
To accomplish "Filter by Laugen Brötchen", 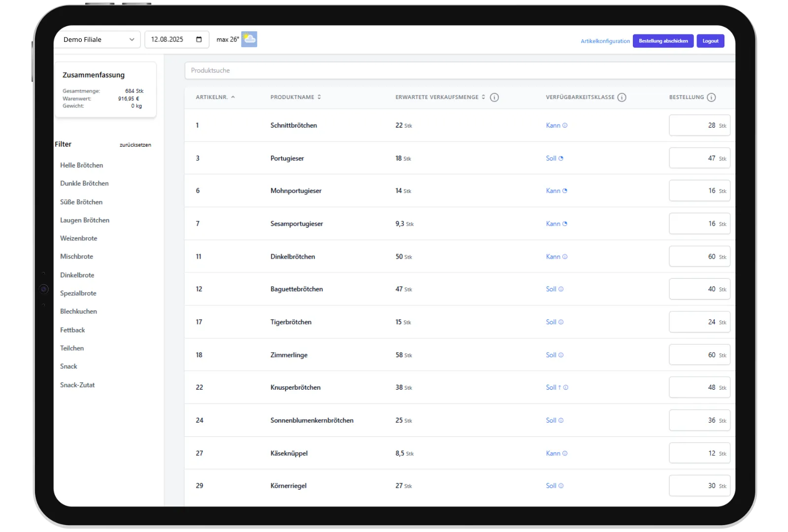I will tap(85, 220).
